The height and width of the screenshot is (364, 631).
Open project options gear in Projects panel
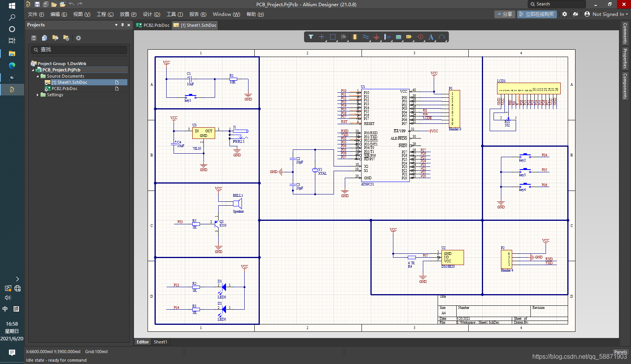pos(78,38)
